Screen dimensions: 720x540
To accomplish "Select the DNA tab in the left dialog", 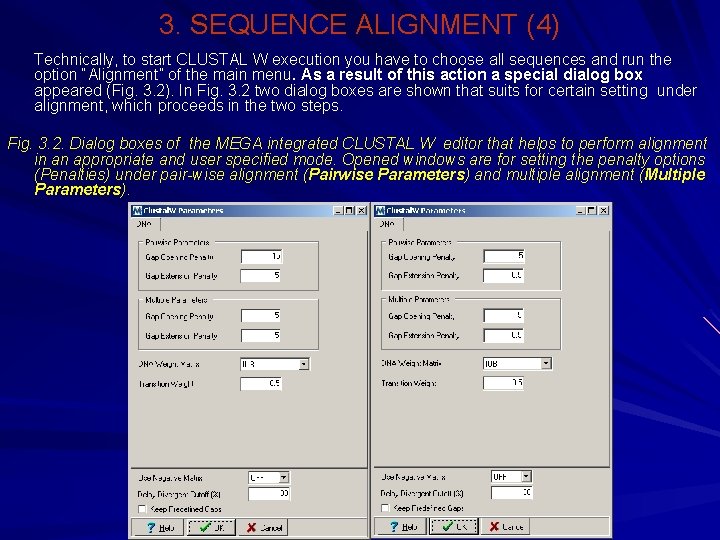I will pos(145,224).
